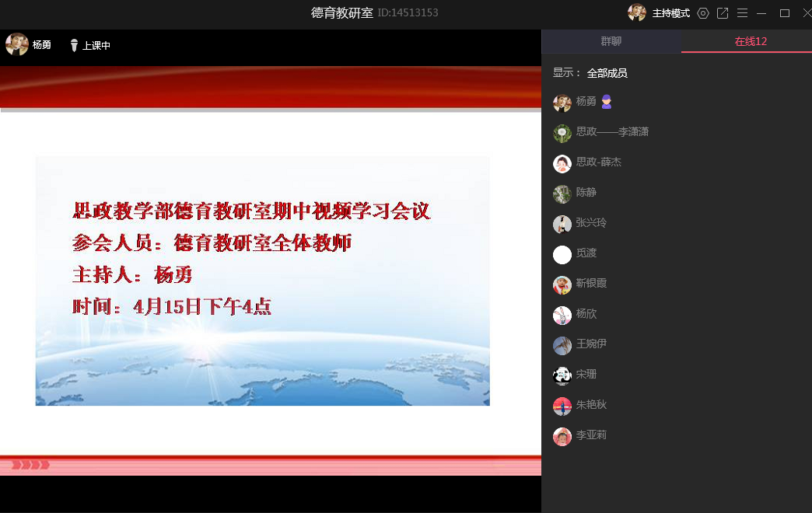The image size is (812, 513).
Task: Click the profile avatar beside 主持模式
Action: coord(637,13)
